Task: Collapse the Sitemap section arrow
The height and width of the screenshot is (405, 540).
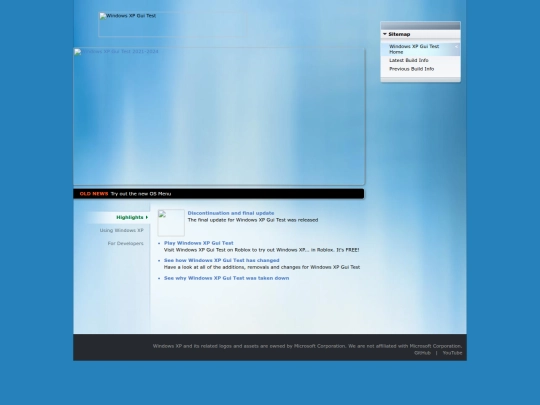Action: coord(385,34)
